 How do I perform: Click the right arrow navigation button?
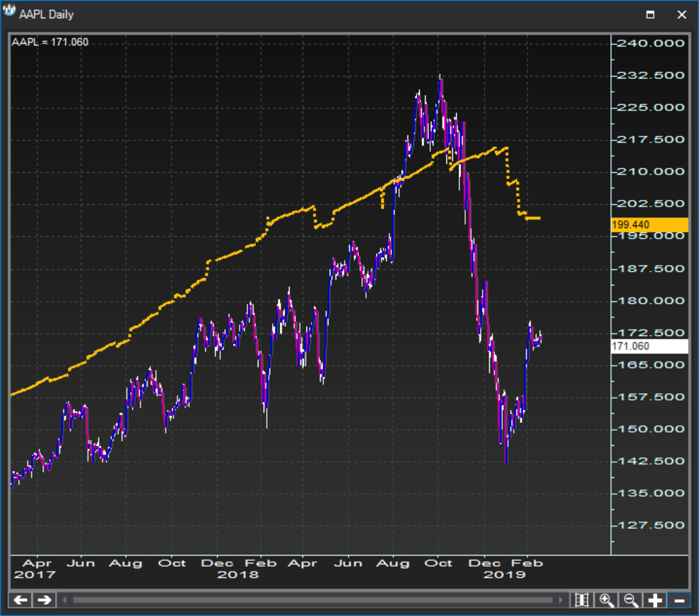coord(44,600)
